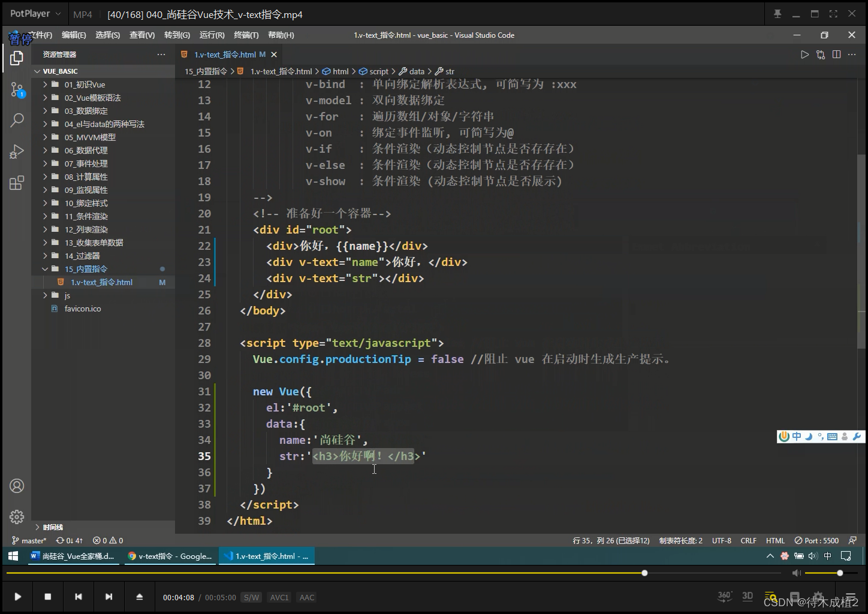Play the video in PotPlayer
The image size is (868, 614).
click(17, 597)
